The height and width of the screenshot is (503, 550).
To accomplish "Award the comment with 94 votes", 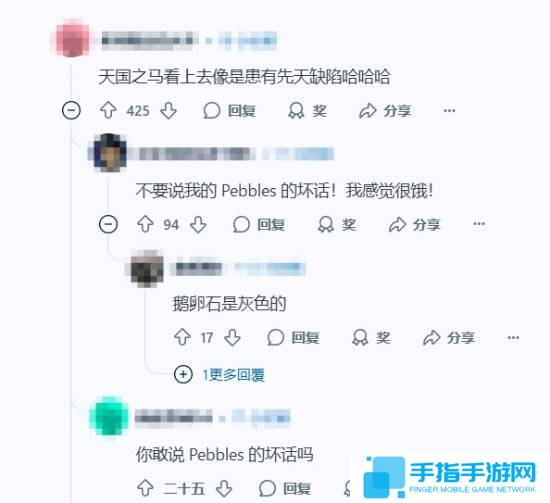I will (337, 224).
